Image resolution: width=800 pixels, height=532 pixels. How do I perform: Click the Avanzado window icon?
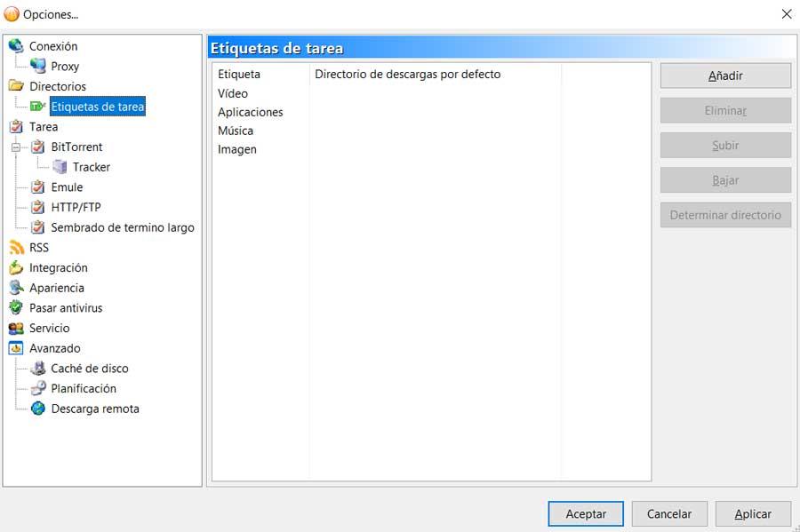point(16,348)
